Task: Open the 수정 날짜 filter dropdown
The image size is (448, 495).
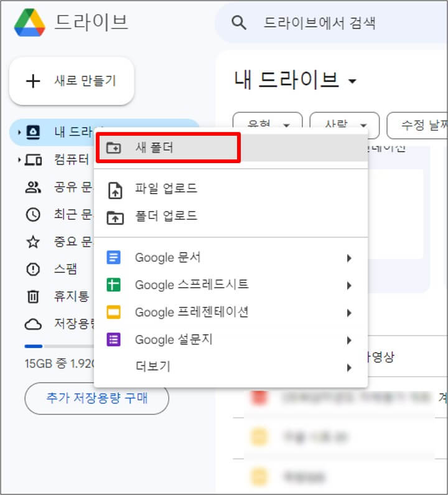Action: (x=417, y=125)
